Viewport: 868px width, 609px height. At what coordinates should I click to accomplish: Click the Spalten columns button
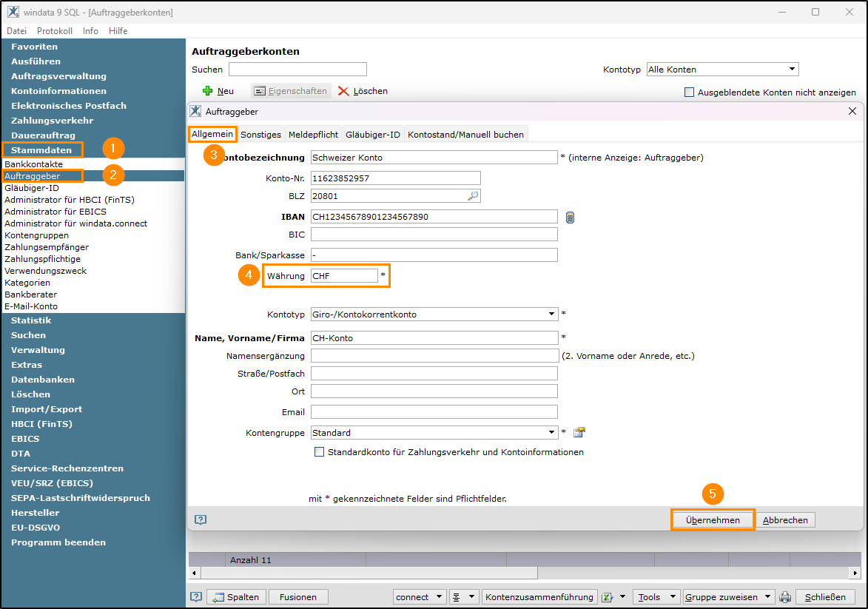[236, 597]
